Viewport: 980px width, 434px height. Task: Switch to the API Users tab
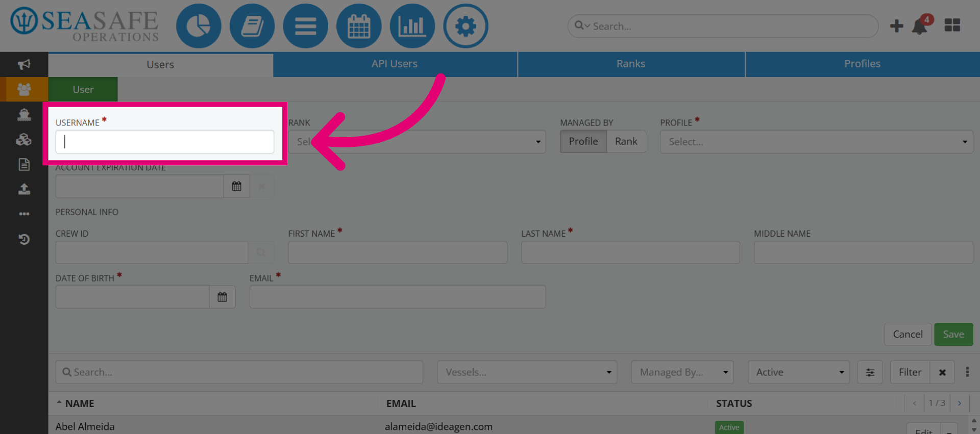pos(395,64)
